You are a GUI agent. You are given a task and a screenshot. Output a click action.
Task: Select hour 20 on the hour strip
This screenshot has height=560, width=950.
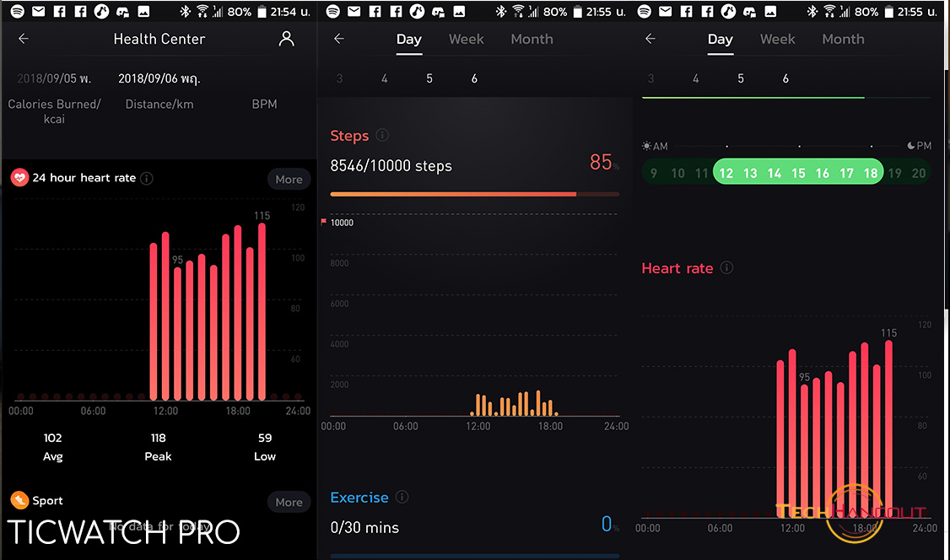tap(919, 173)
